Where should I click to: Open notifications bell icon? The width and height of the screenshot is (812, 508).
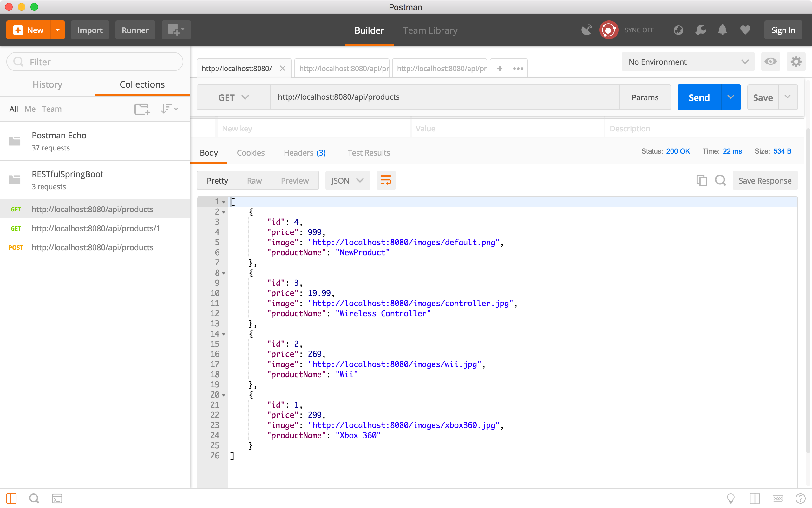723,30
